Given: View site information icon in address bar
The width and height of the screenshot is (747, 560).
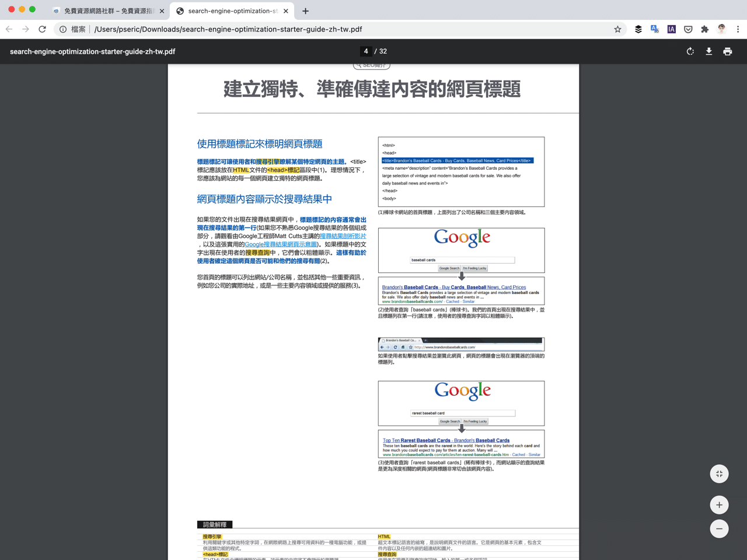Looking at the screenshot, I should pyautogui.click(x=63, y=29).
